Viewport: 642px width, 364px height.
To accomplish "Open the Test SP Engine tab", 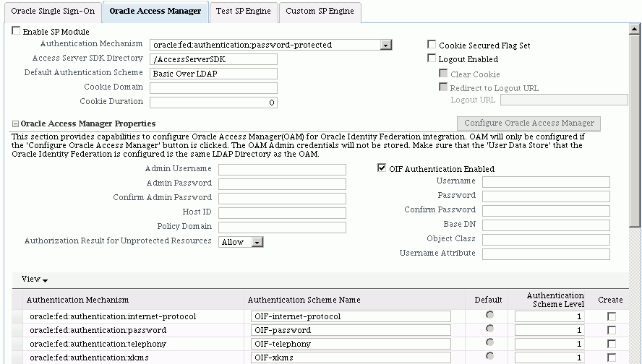I will pyautogui.click(x=243, y=12).
